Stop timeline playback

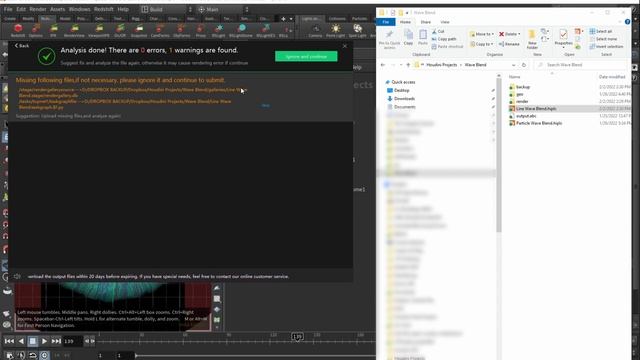[x=33, y=341]
